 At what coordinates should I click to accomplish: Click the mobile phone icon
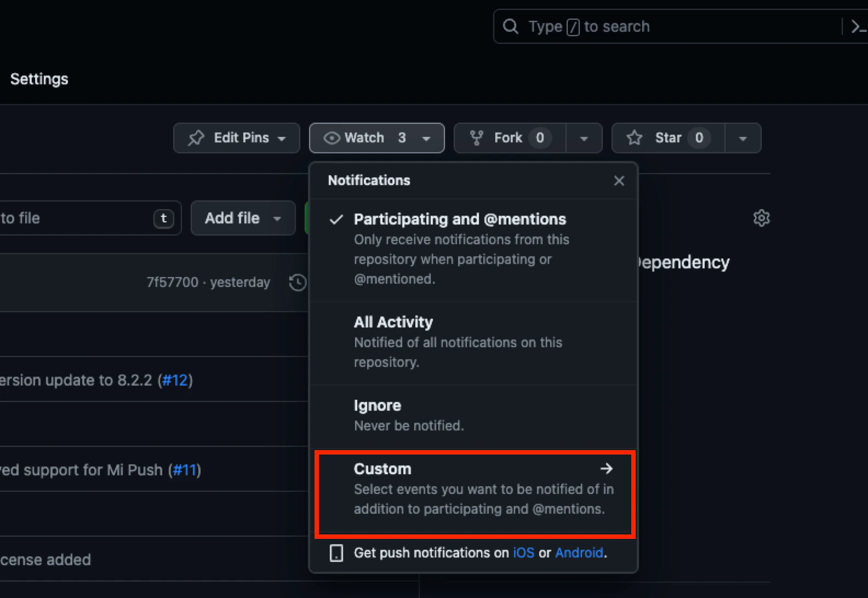336,553
